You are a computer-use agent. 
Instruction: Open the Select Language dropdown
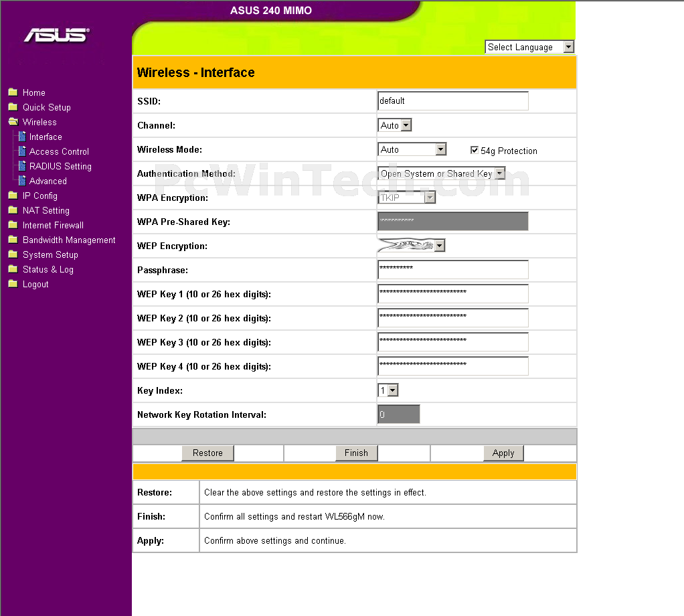click(x=529, y=47)
